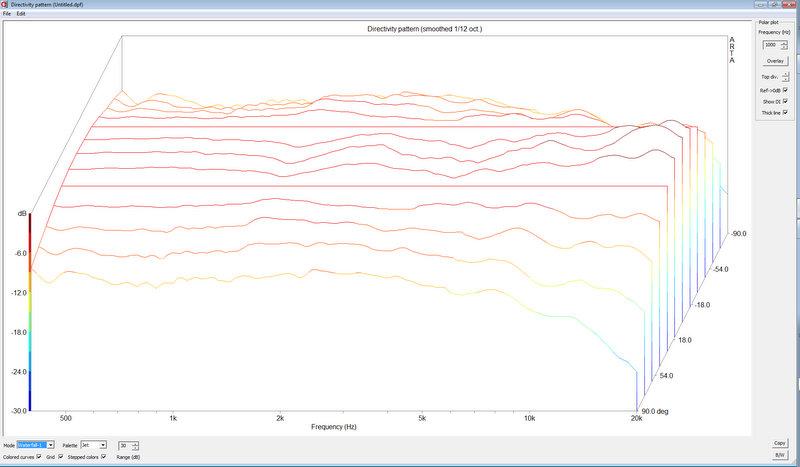Lower Top div. with down arrow
Image resolution: width=800 pixels, height=467 pixels.
coord(784,79)
